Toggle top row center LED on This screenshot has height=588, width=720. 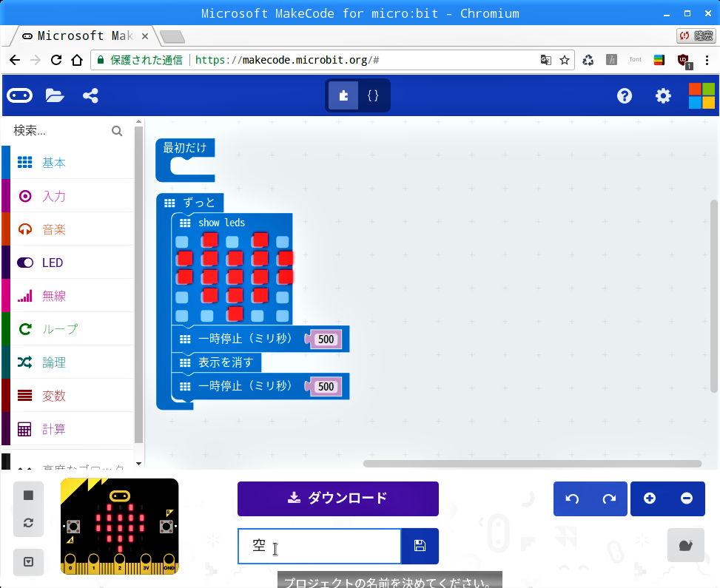tap(232, 242)
